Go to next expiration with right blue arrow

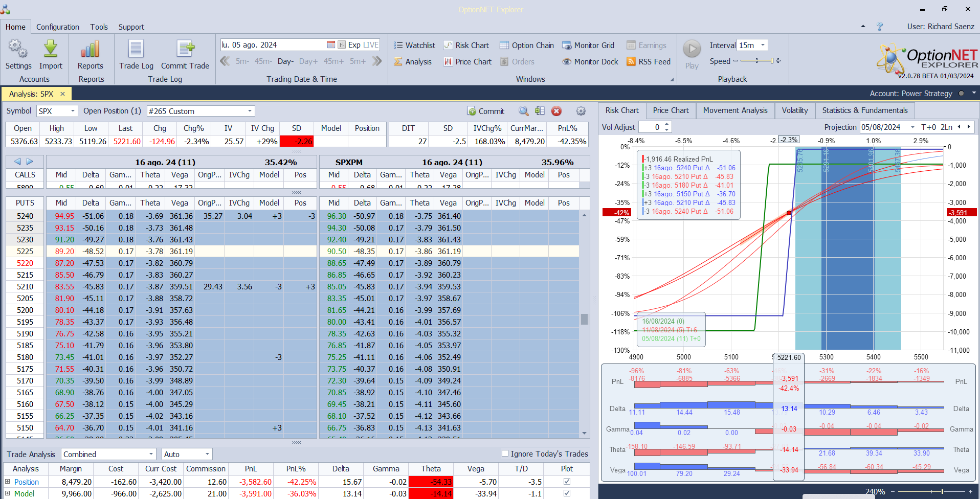pos(30,162)
